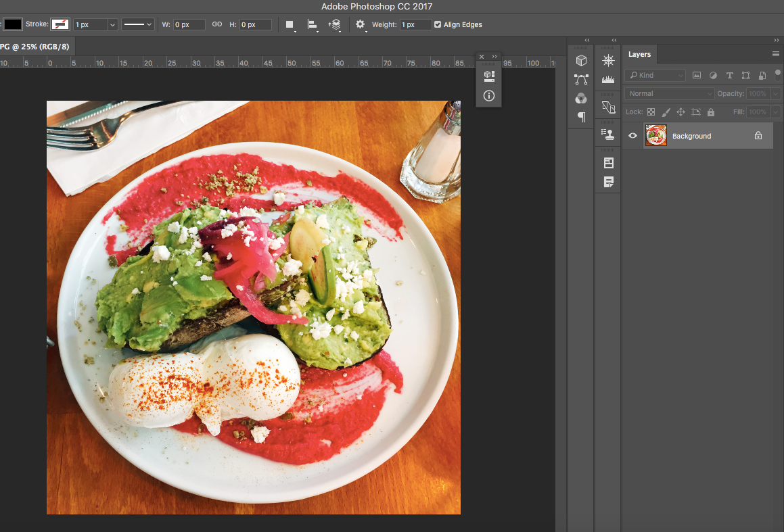Click the W width field

point(189,24)
